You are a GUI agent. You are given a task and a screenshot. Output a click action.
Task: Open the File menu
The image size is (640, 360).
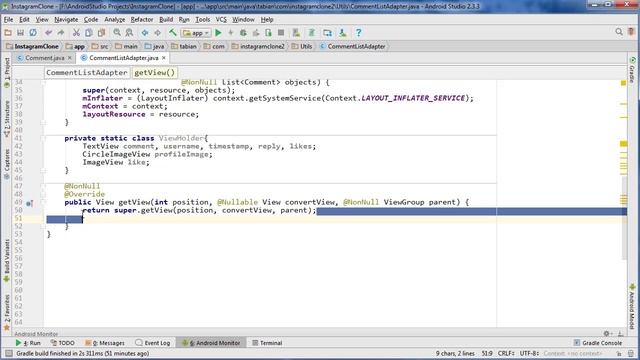8,20
